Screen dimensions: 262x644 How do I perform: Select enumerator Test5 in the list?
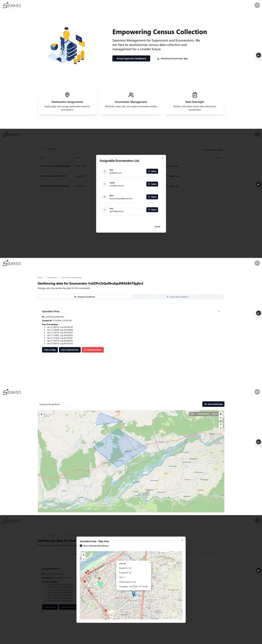click(152, 184)
